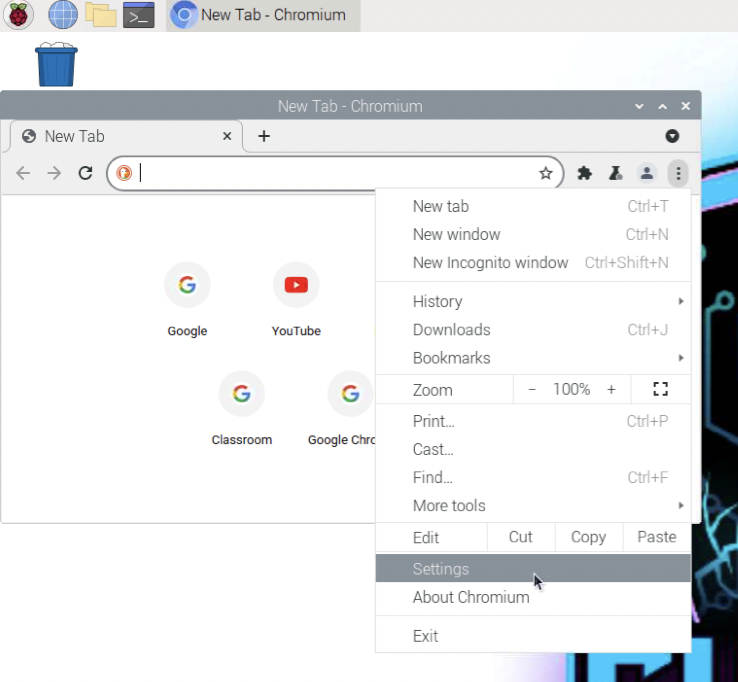Go forward to the next page
The height and width of the screenshot is (682, 738).
(54, 173)
